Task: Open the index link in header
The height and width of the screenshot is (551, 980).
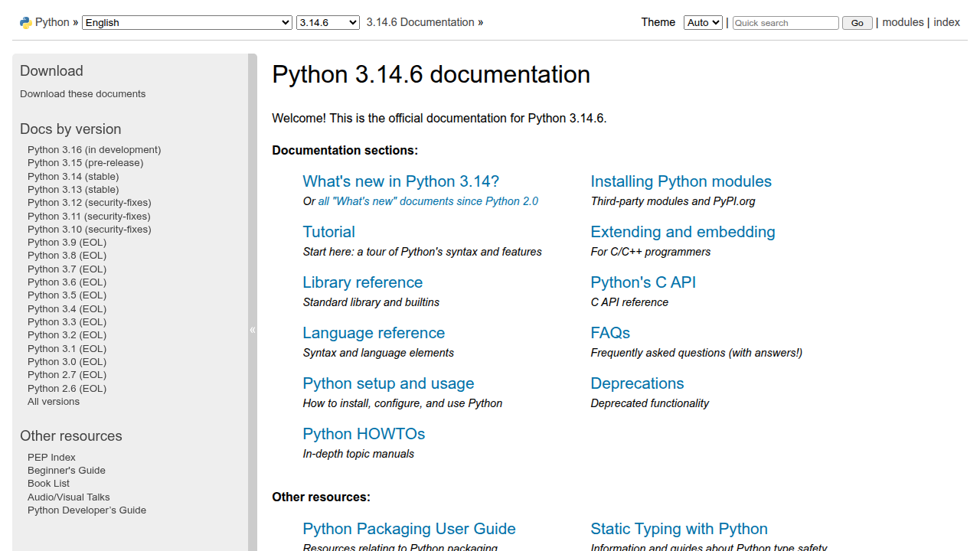Action: point(946,22)
